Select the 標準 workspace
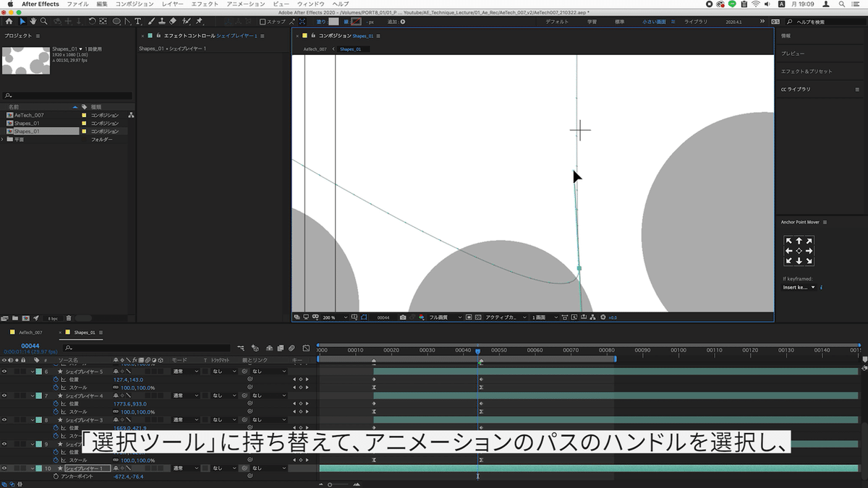This screenshot has height=488, width=868. (620, 22)
